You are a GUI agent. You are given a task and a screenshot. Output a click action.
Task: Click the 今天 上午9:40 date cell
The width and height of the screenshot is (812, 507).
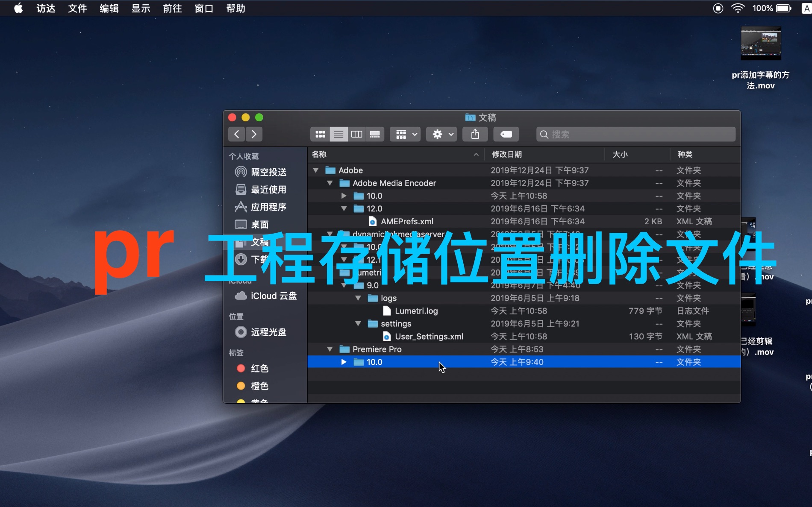pos(517,362)
